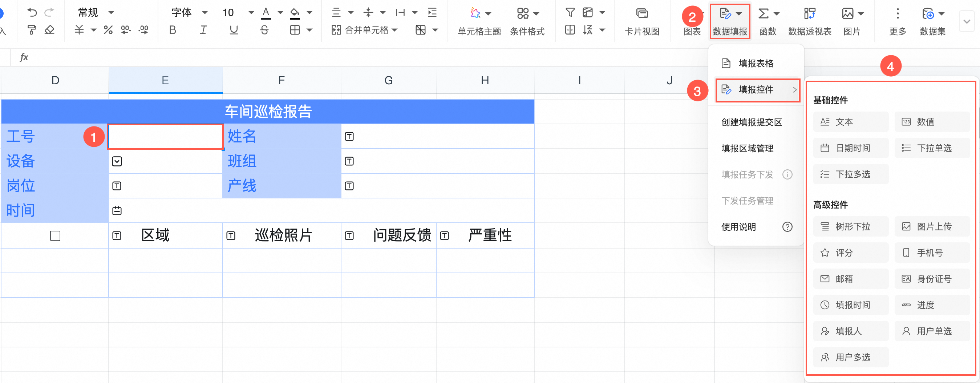Choose the 图片上传 control
This screenshot has width=980, height=383.
tap(932, 226)
